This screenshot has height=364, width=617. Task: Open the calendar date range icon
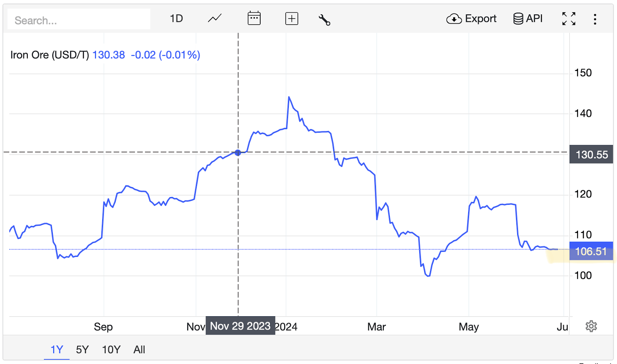[254, 19]
